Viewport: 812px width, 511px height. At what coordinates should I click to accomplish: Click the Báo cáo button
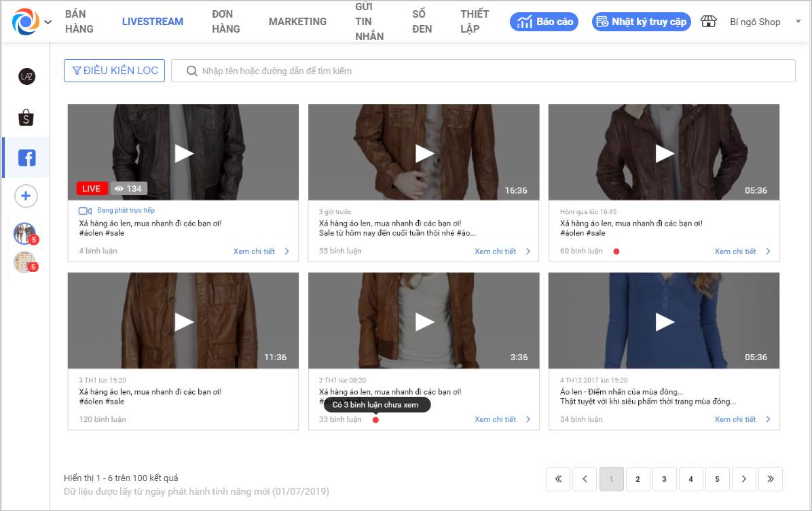[x=544, y=22]
